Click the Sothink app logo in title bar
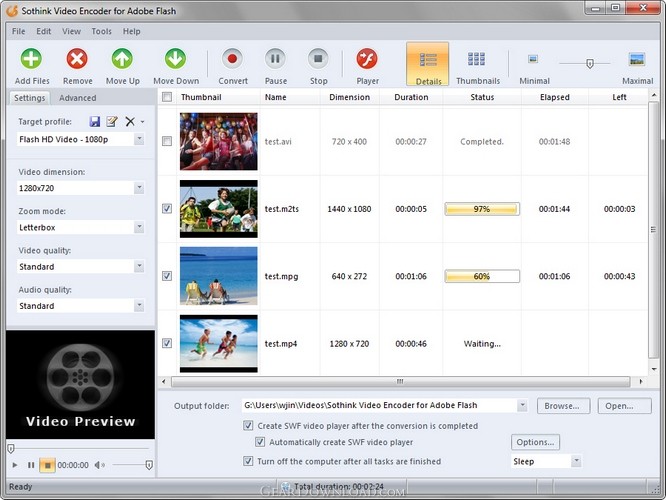 [x=12, y=11]
